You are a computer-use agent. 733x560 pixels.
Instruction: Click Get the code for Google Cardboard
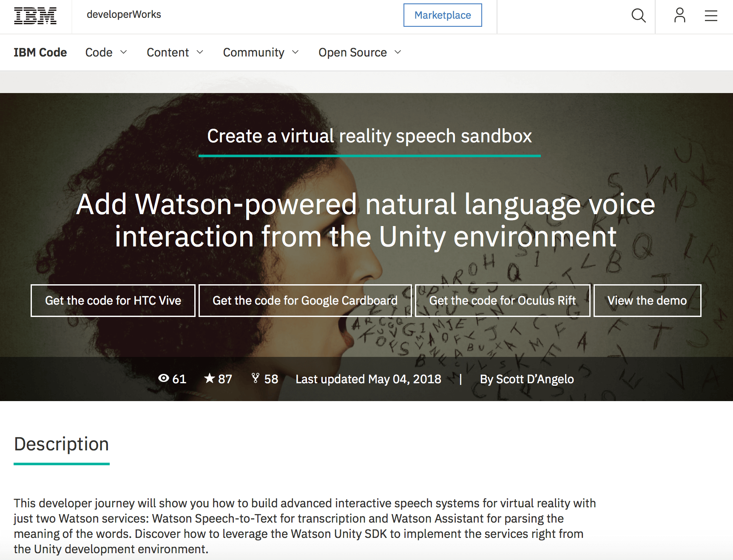coord(305,300)
